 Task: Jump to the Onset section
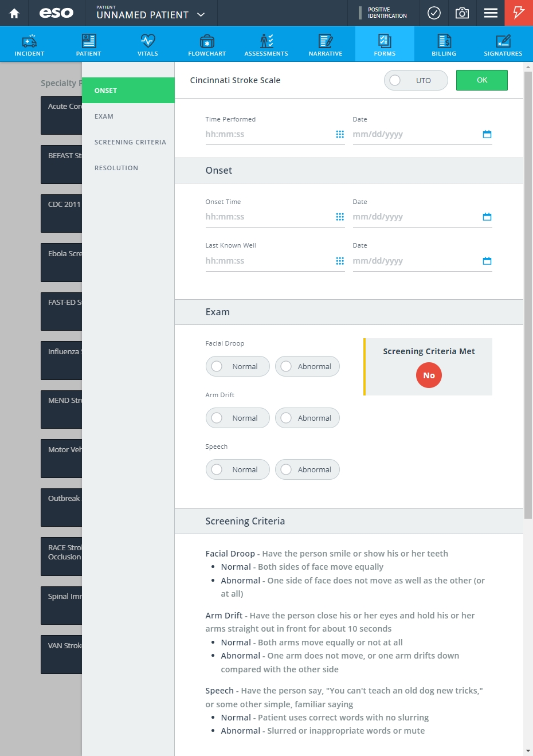[x=128, y=91]
